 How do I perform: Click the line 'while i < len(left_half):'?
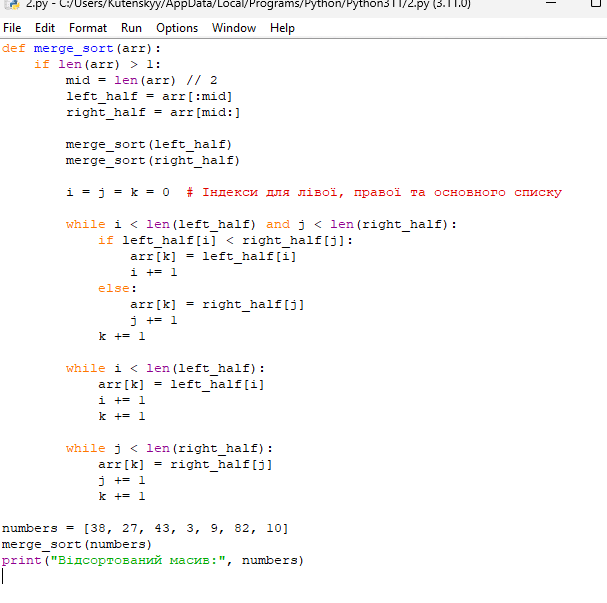click(165, 368)
